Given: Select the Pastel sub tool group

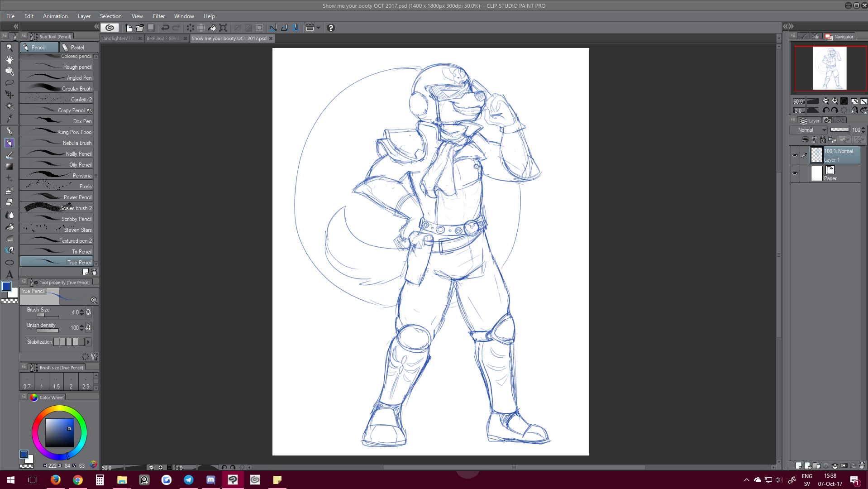Looking at the screenshot, I should (78, 48).
